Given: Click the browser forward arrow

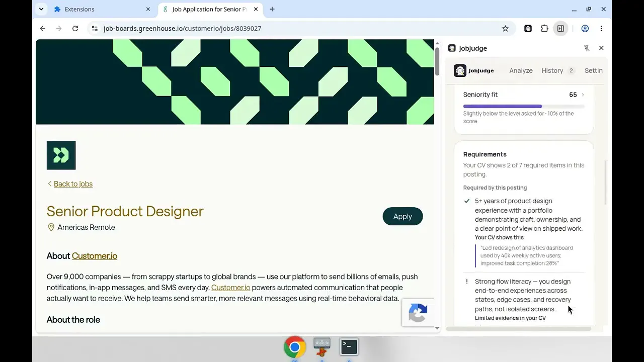Looking at the screenshot, I should point(59,29).
